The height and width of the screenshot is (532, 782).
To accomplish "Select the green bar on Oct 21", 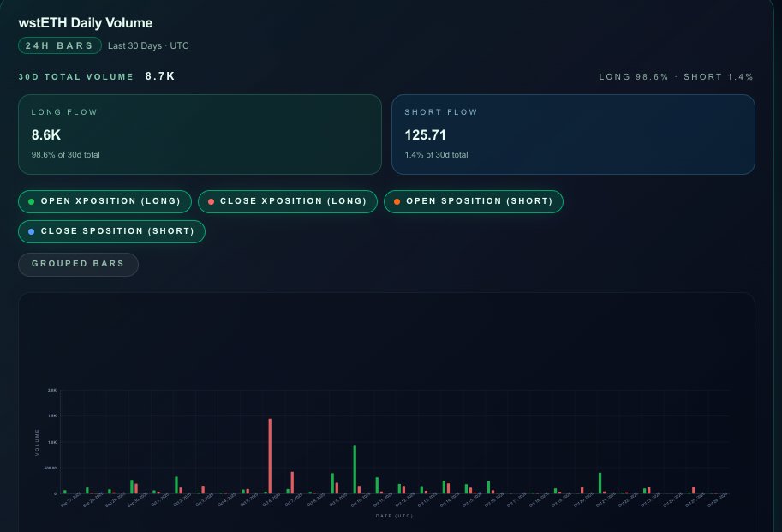I will [600, 483].
